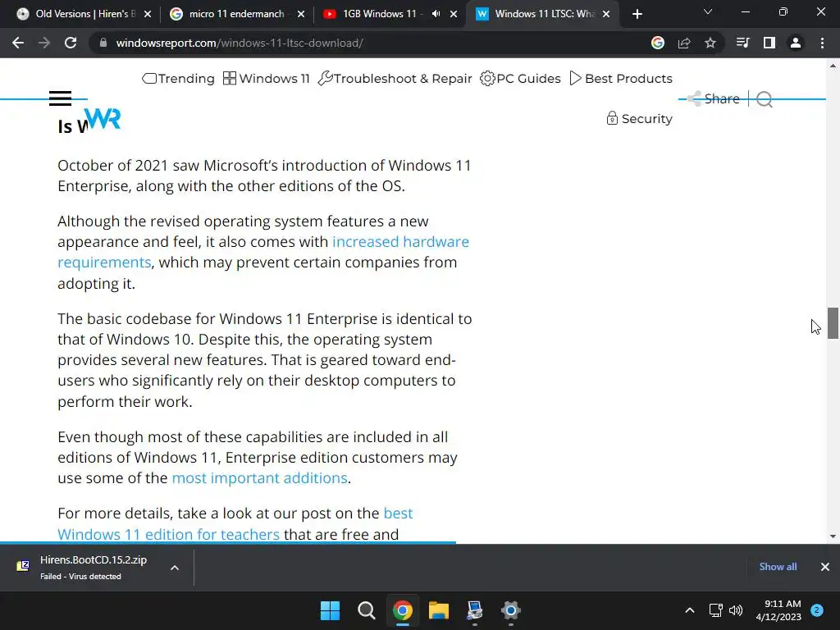Screen dimensions: 840x630
Task: Open Settings gear on the taskbar
Action: [511, 610]
